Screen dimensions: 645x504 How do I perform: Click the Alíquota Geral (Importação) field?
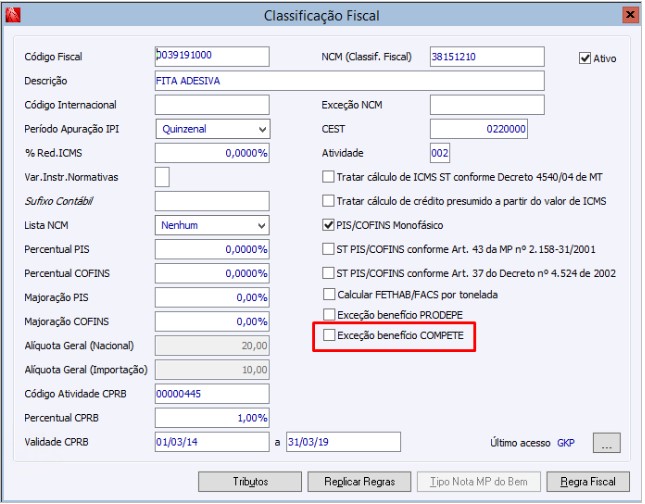[212, 369]
